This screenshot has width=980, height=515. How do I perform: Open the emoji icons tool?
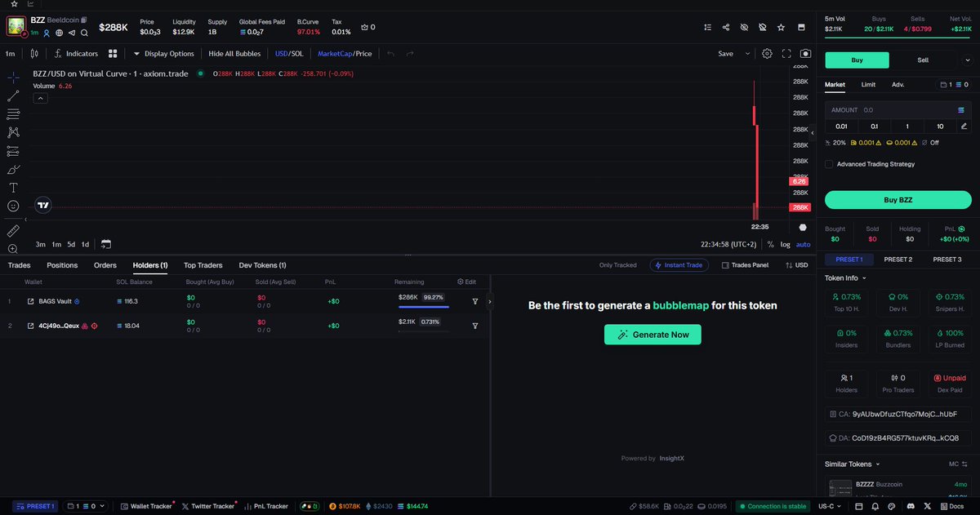pyautogui.click(x=13, y=206)
